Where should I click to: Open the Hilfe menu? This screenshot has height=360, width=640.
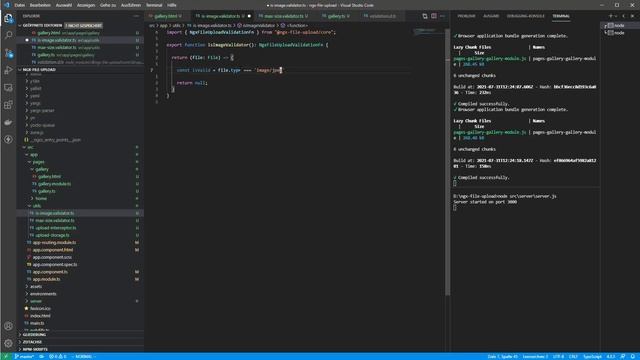[x=172, y=5]
